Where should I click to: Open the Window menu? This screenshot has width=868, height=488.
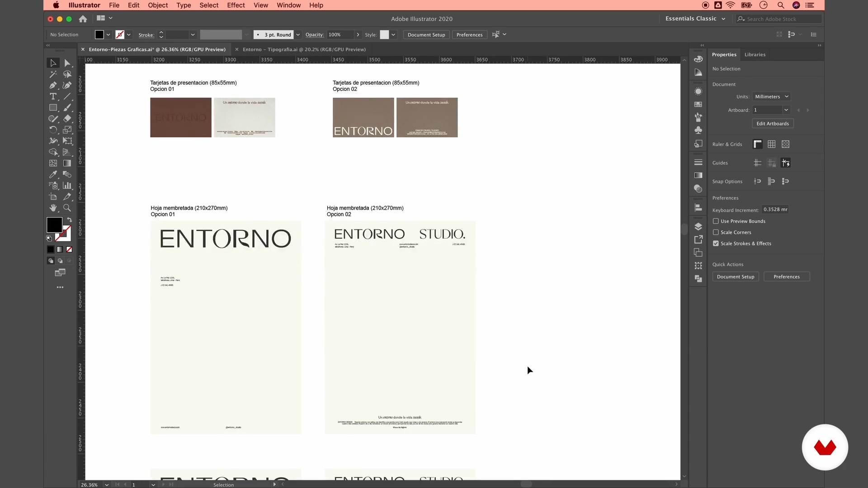(288, 5)
